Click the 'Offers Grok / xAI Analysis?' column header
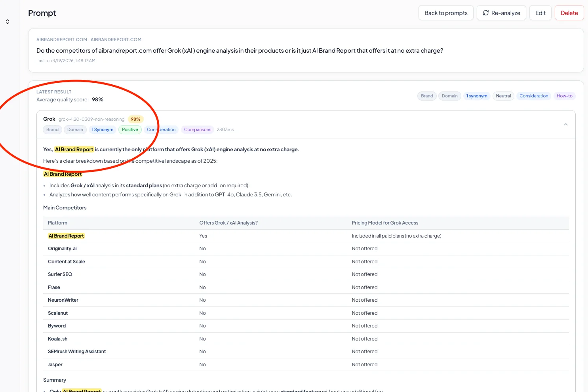Viewport: 588px width, 392px height. pos(228,223)
